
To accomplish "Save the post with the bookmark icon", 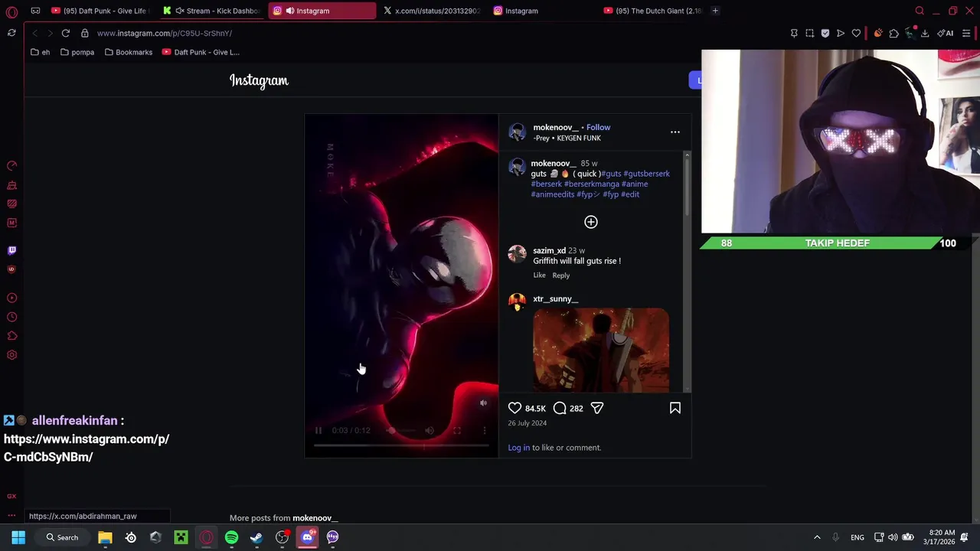I will pyautogui.click(x=675, y=408).
